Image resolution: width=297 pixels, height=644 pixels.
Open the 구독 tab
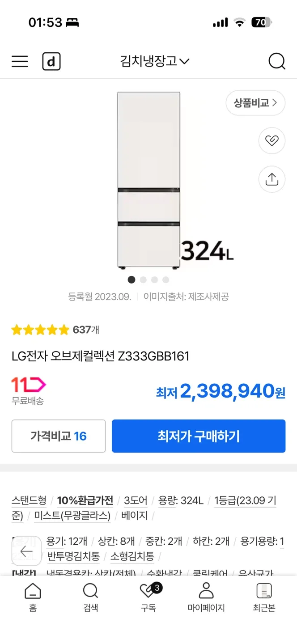click(x=148, y=597)
